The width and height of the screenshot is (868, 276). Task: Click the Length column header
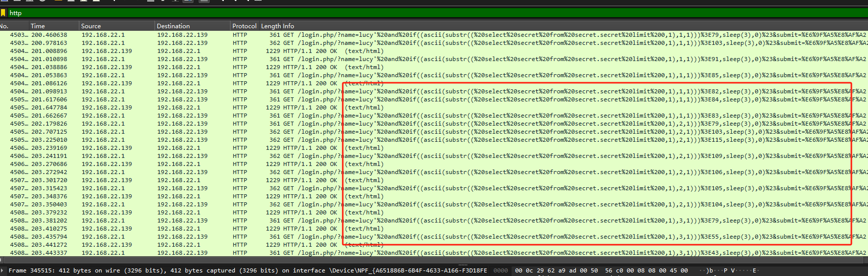click(x=271, y=26)
